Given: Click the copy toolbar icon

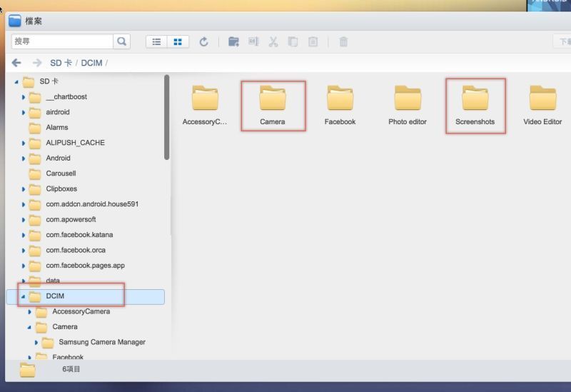Looking at the screenshot, I should 293,42.
